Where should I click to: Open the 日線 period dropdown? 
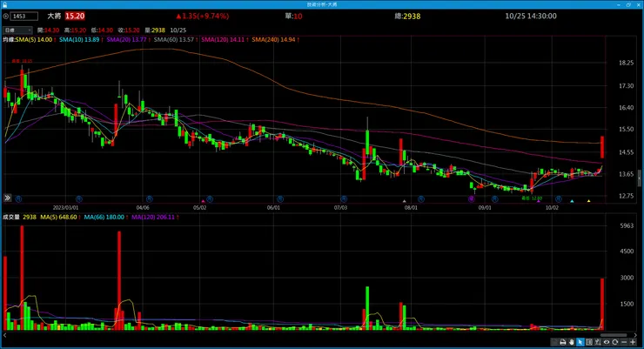click(17, 30)
